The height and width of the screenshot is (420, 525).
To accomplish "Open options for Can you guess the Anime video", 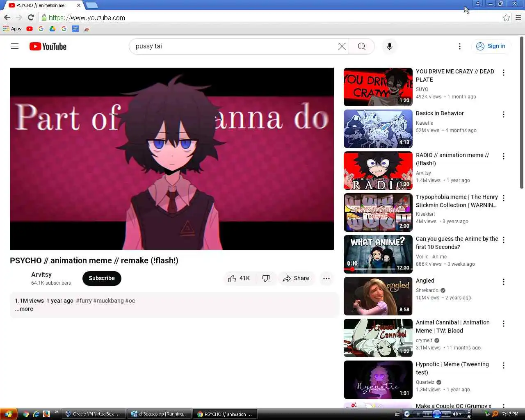I will [x=504, y=240].
